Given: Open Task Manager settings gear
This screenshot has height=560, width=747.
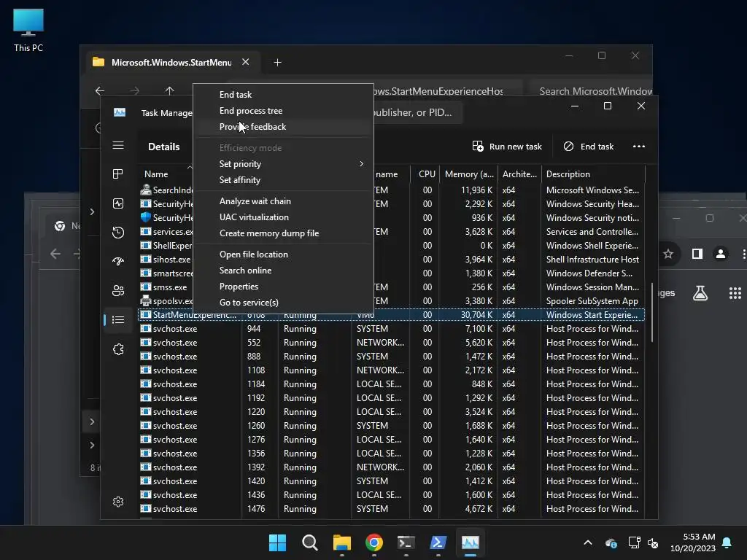Looking at the screenshot, I should tap(118, 502).
